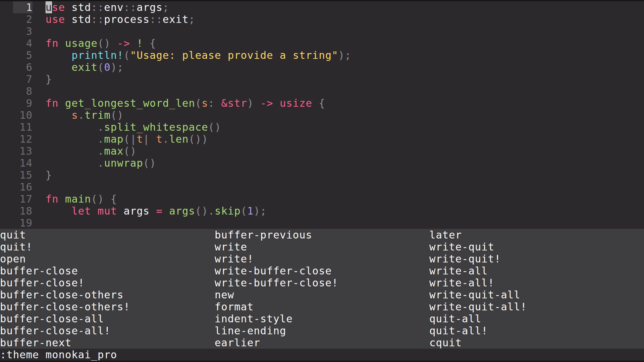Click "write-buffer-close!" in the command list

click(x=276, y=283)
